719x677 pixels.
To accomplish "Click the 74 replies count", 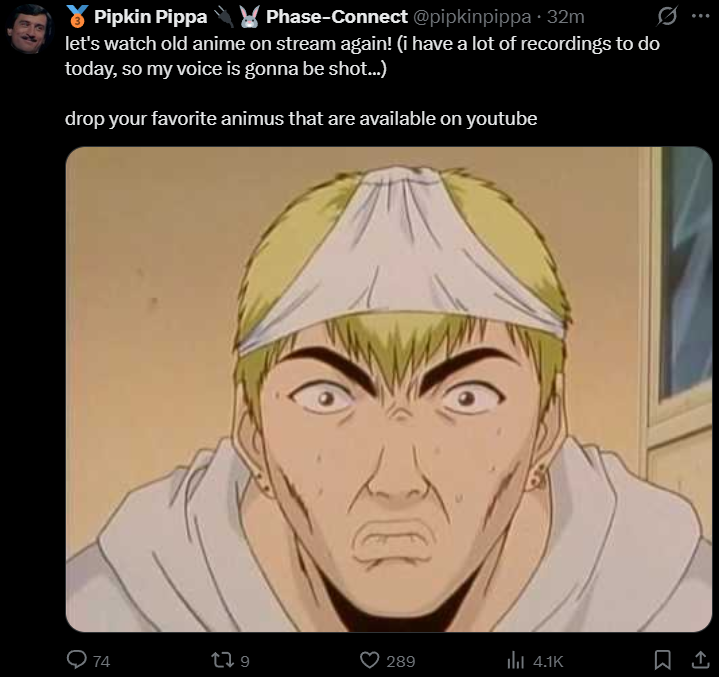I will (101, 661).
